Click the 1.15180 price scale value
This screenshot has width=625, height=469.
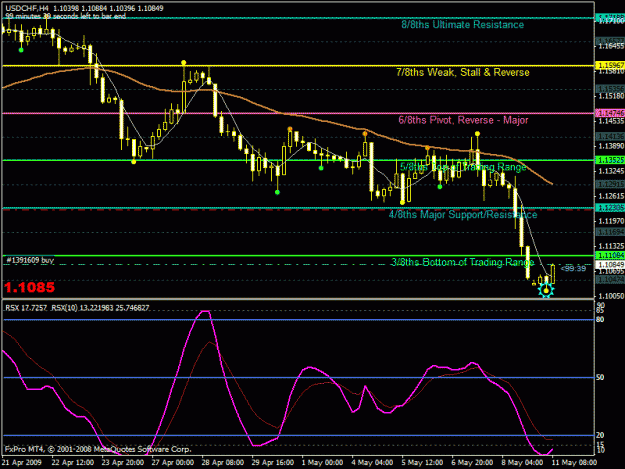tap(611, 96)
